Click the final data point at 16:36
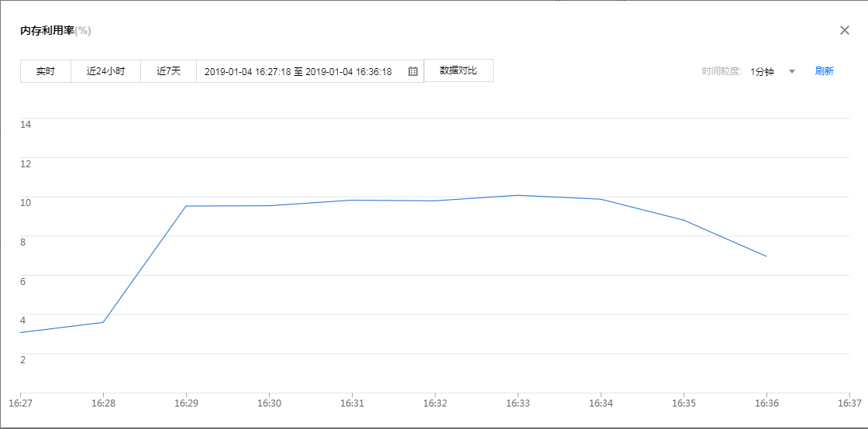This screenshot has height=429, width=868. click(766, 256)
